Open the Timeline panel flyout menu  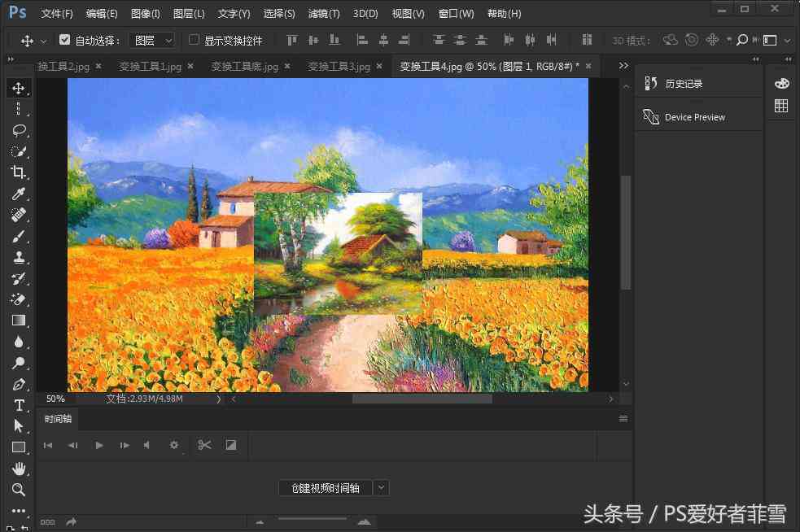623,419
